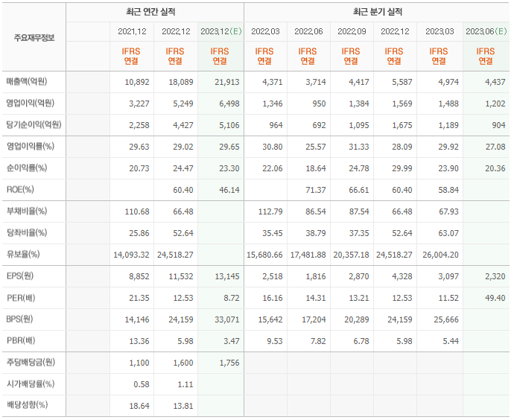Screen dimensions: 511x420
Task: Click net income value 1,675
Action: coord(401,125)
